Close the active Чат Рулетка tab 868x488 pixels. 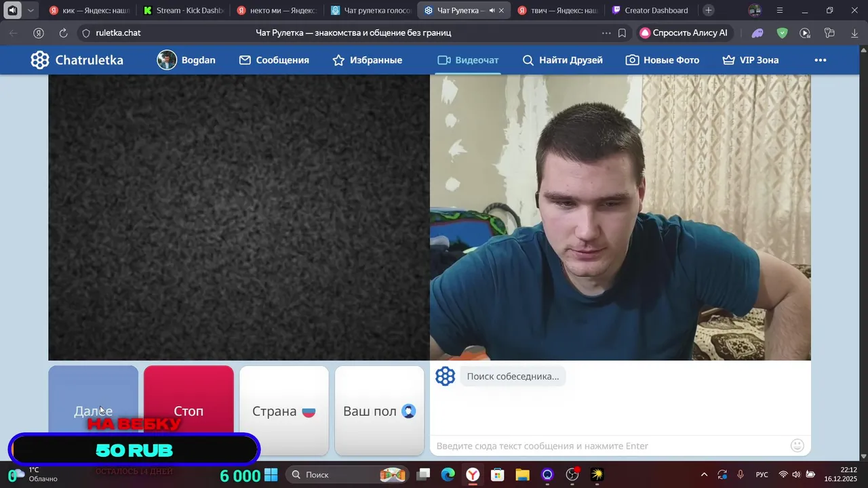[501, 10]
